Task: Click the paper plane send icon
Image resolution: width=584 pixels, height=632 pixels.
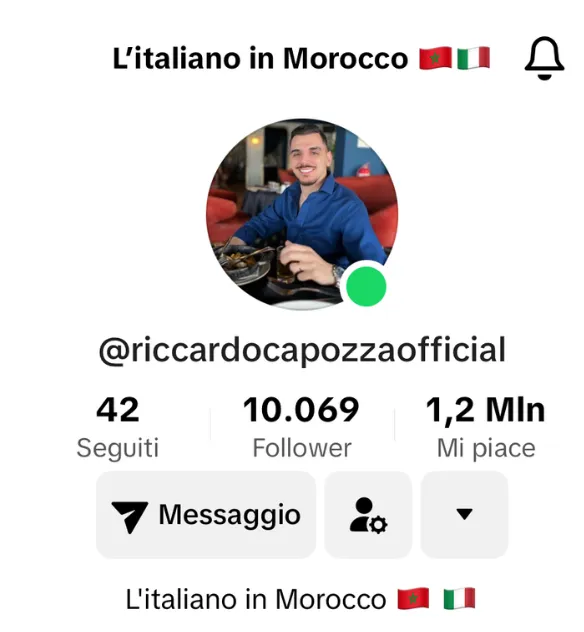Action: (130, 516)
